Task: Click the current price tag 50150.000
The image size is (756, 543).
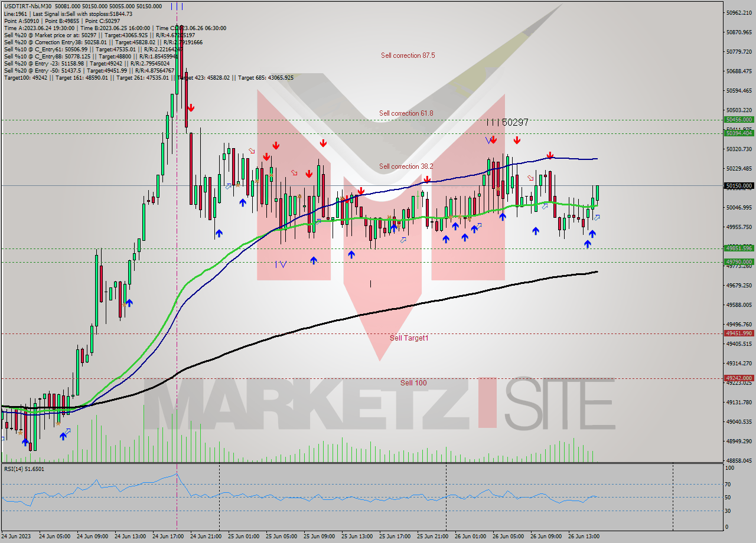Action: coord(738,186)
